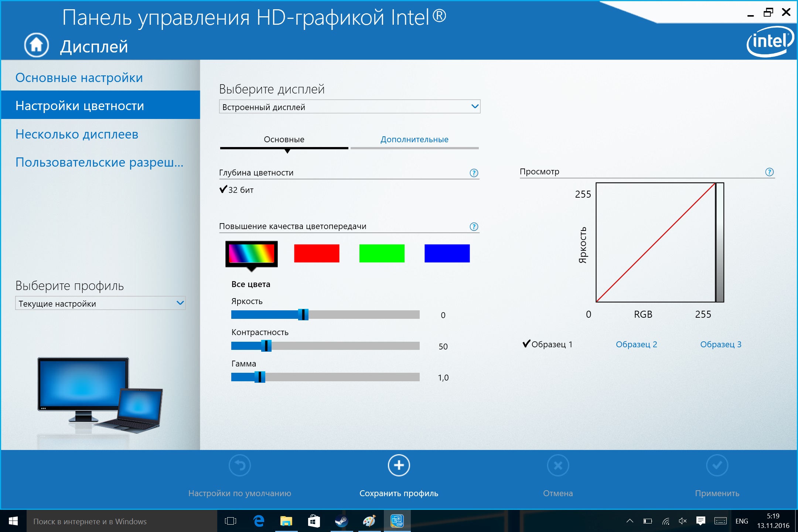Viewport: 798px width, 532px height.
Task: Select 32 бит color depth
Action: click(x=236, y=190)
